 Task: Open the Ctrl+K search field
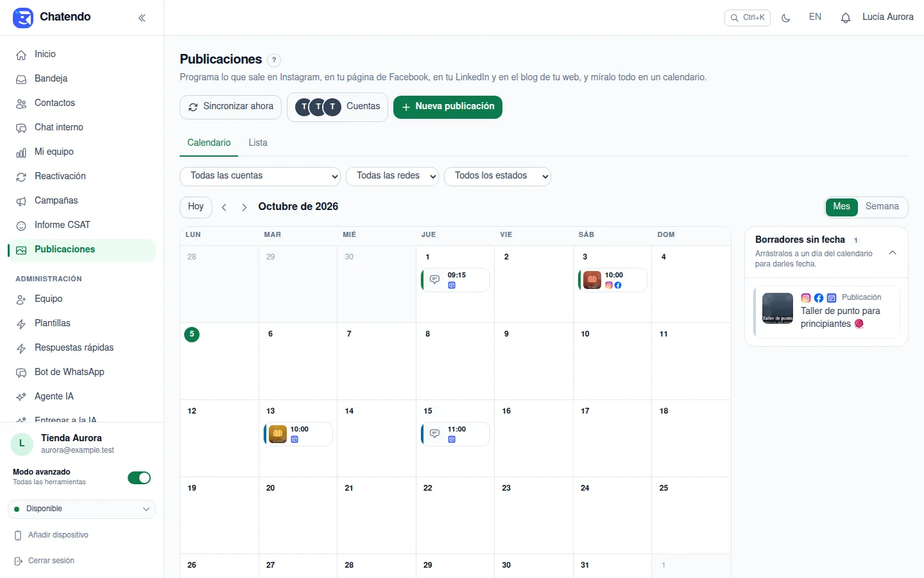(x=747, y=18)
